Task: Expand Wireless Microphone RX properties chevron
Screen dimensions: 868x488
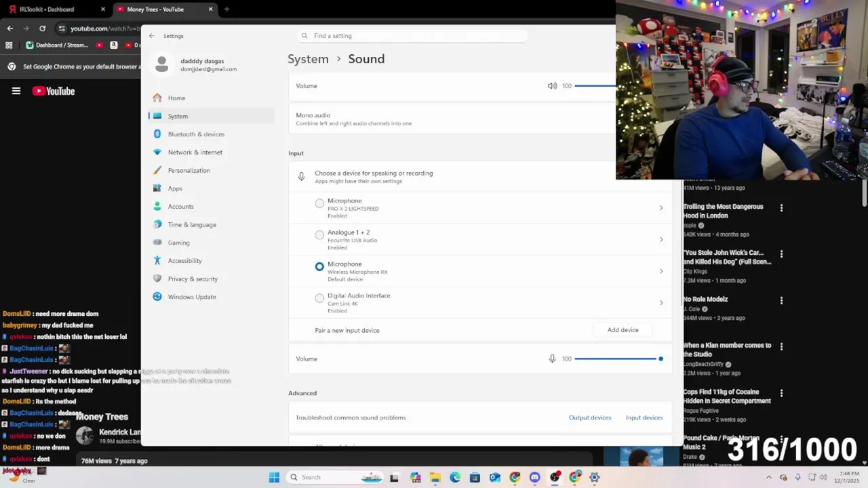Action: [661, 271]
